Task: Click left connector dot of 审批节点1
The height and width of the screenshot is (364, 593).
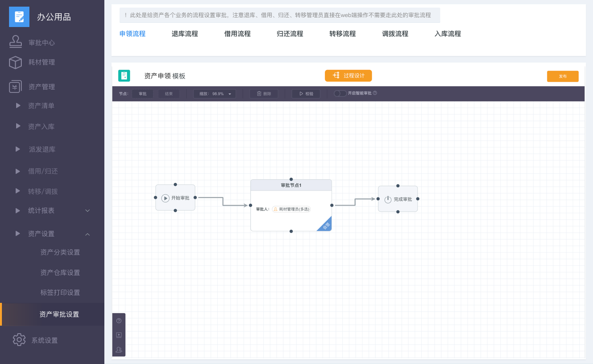Action: click(250, 205)
